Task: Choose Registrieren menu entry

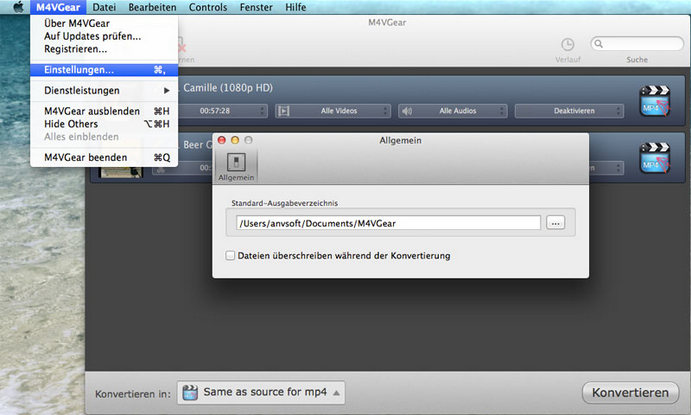Action: click(x=104, y=49)
